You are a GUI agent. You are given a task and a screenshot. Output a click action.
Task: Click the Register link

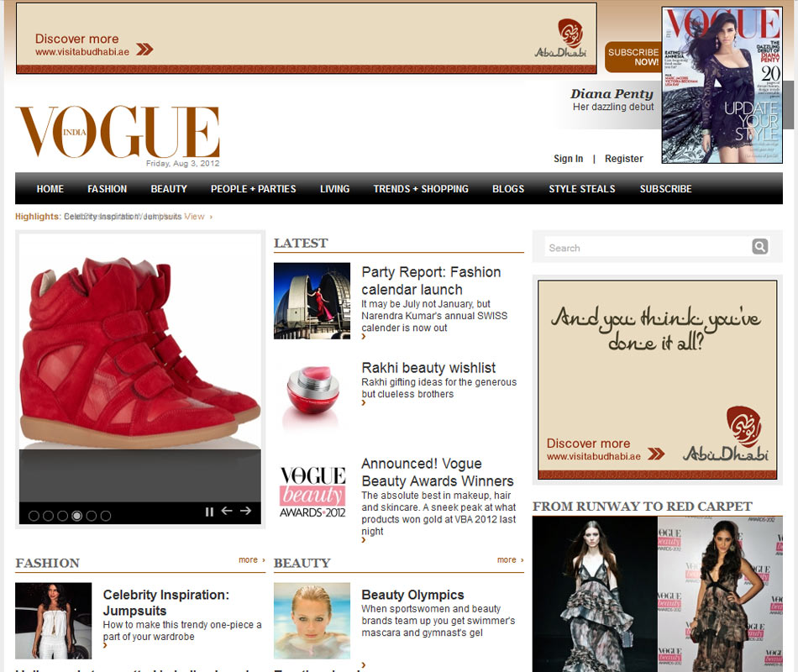click(624, 159)
